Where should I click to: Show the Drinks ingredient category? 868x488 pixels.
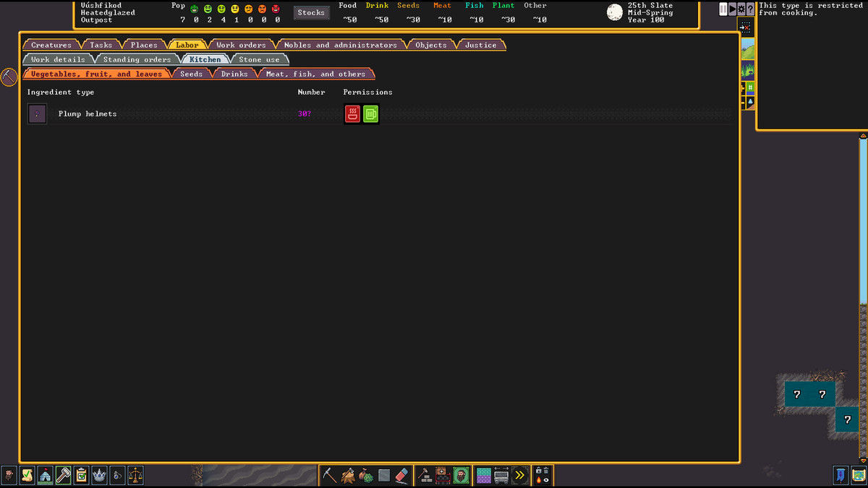tap(234, 74)
